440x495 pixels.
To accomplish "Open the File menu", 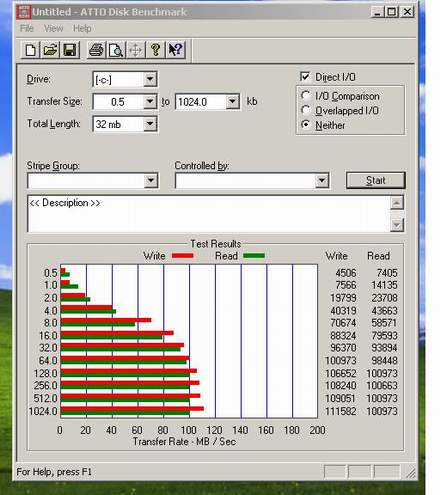I will pyautogui.click(x=27, y=28).
